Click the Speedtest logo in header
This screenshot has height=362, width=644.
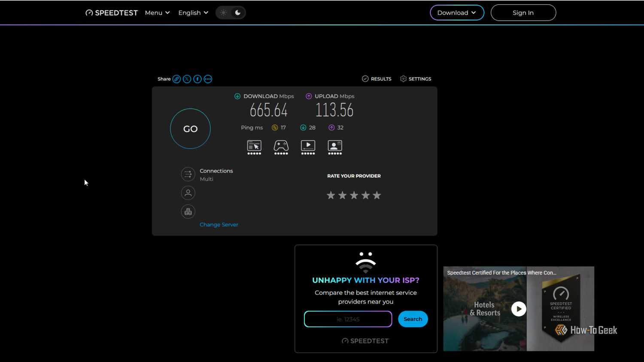(x=112, y=13)
